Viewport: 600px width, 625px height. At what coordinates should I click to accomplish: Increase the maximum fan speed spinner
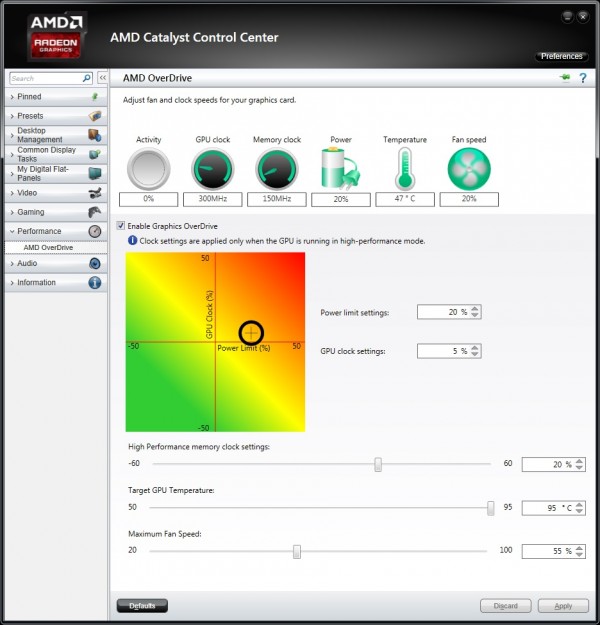tap(579, 548)
